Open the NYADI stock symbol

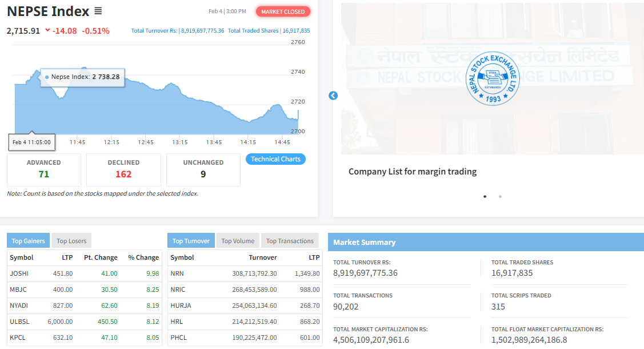[19, 306]
